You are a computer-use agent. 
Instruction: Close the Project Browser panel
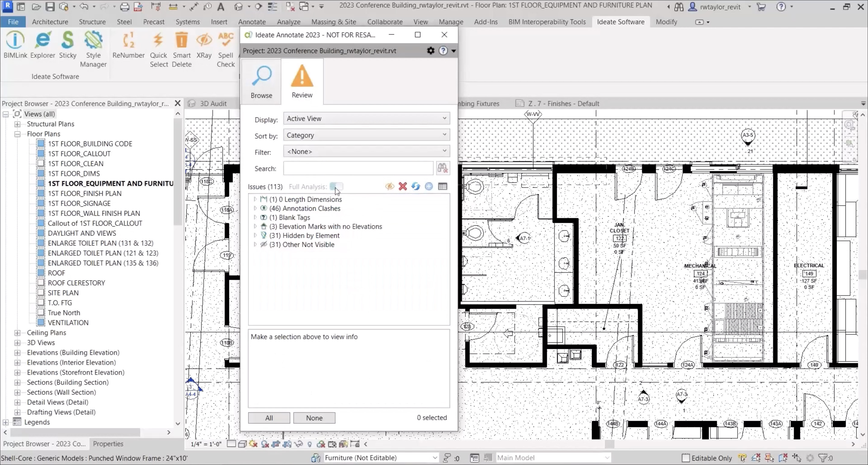pyautogui.click(x=178, y=103)
